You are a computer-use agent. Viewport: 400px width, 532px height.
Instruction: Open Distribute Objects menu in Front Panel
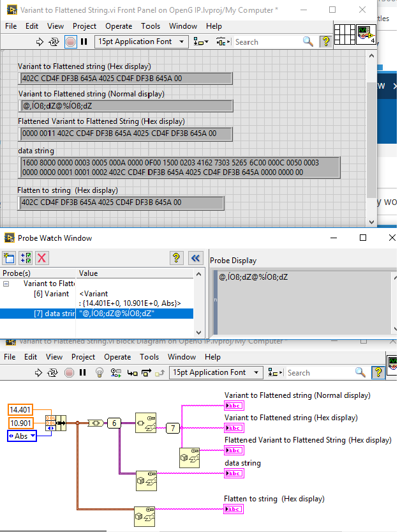(223, 42)
